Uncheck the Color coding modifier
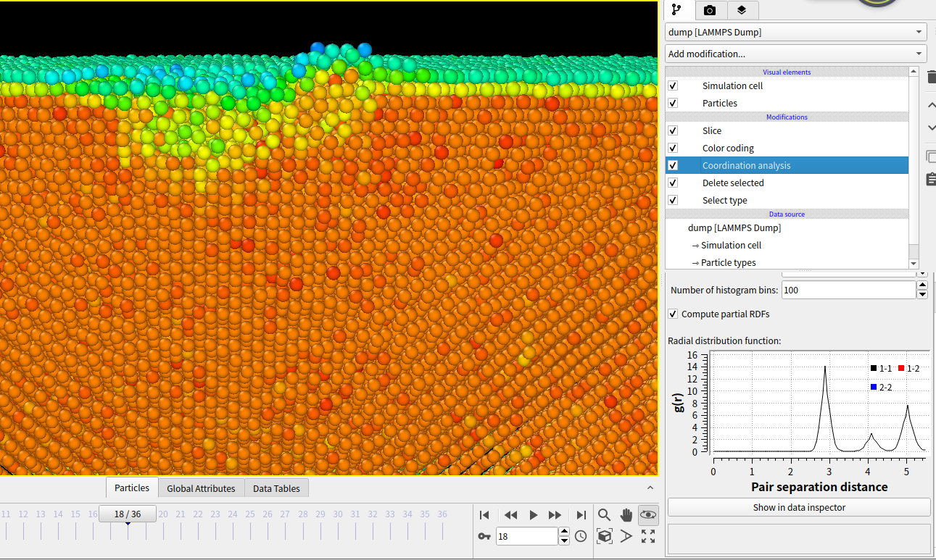 tap(673, 148)
